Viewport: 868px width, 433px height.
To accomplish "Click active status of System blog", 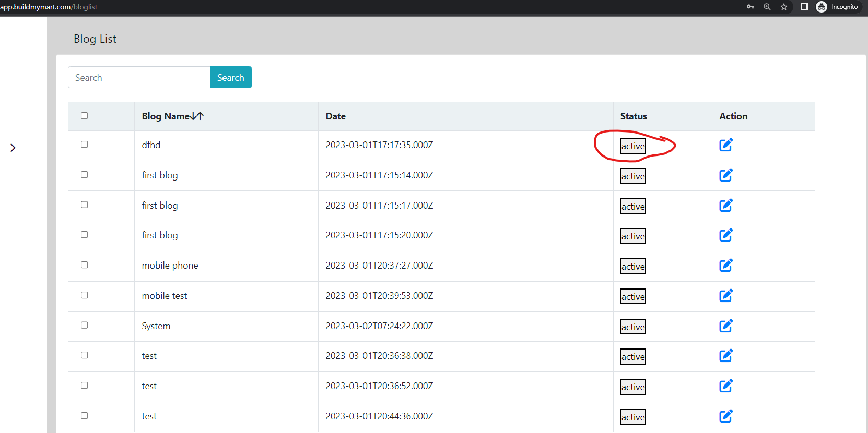I will [x=633, y=327].
